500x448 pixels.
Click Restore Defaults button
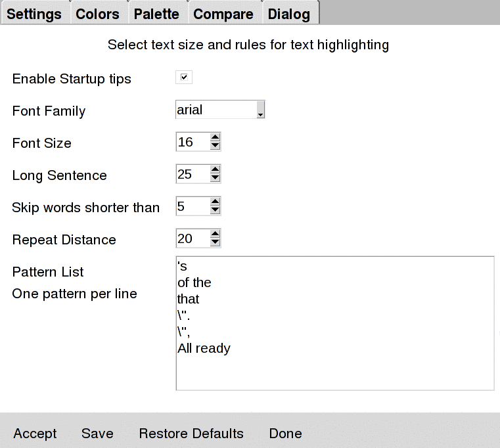[191, 434]
